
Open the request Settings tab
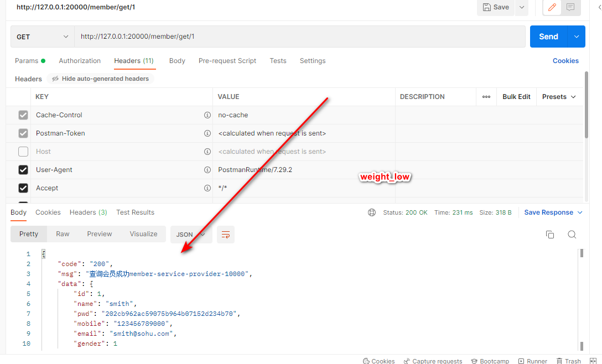pos(313,61)
